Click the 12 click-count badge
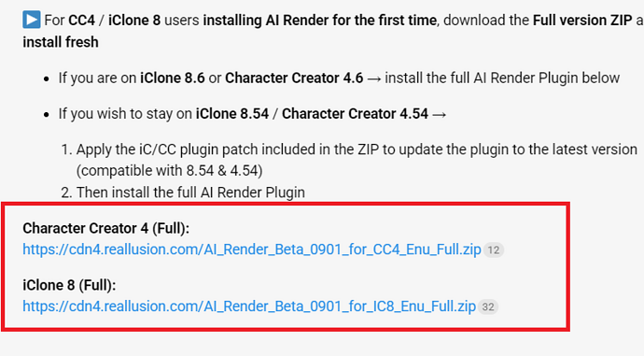This screenshot has height=356, width=644. [494, 249]
